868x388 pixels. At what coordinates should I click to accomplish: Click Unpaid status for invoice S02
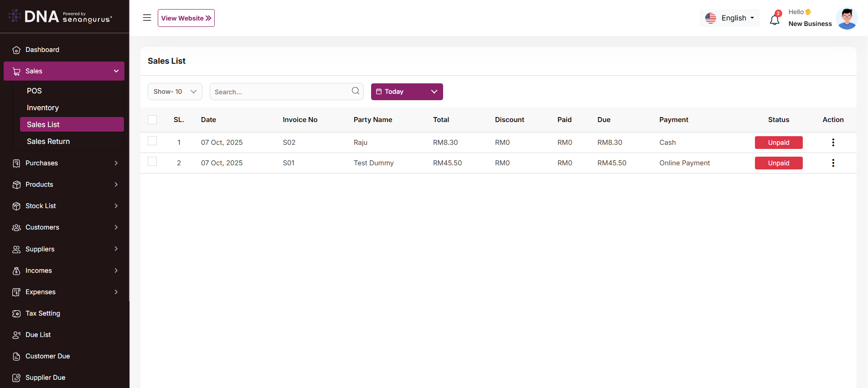pyautogui.click(x=778, y=143)
